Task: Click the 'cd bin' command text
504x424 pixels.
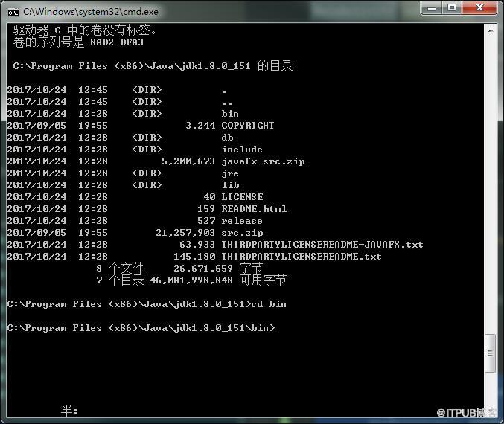Action: click(269, 304)
